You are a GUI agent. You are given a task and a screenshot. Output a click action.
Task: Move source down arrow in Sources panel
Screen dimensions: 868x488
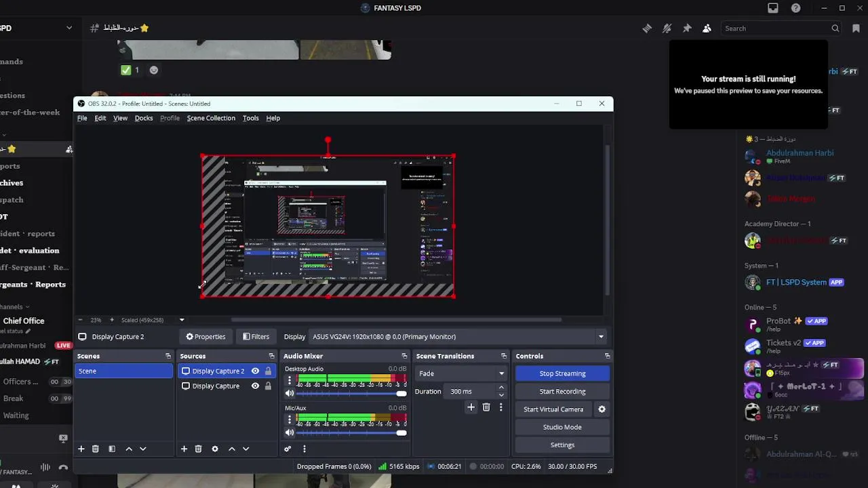[x=245, y=449]
